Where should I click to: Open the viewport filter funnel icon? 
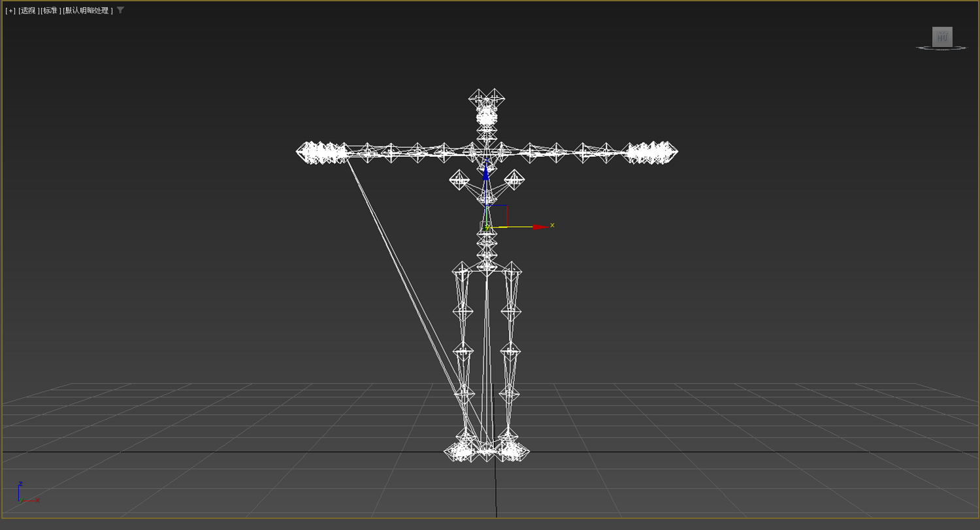click(x=120, y=10)
